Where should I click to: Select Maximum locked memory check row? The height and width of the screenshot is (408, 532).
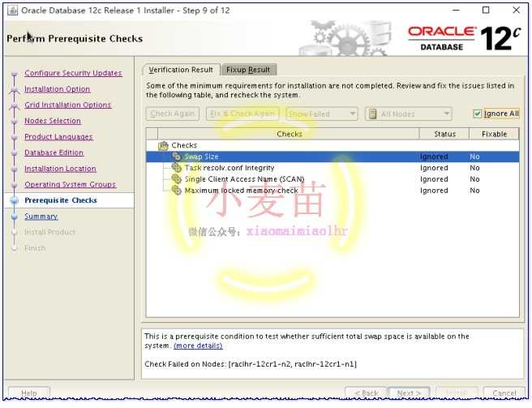[x=332, y=190]
